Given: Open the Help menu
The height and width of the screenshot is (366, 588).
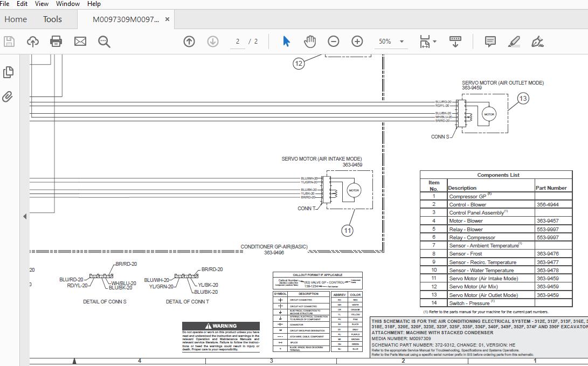Looking at the screenshot, I should pos(94,4).
